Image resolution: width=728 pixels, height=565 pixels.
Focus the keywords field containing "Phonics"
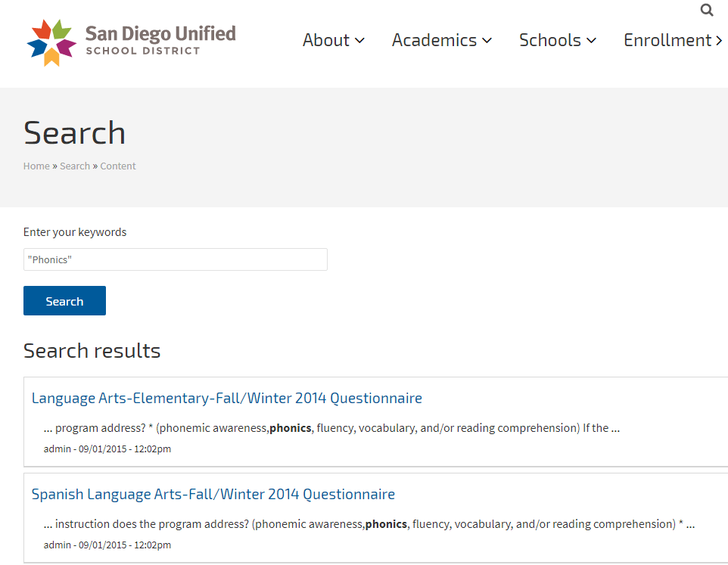tap(176, 259)
